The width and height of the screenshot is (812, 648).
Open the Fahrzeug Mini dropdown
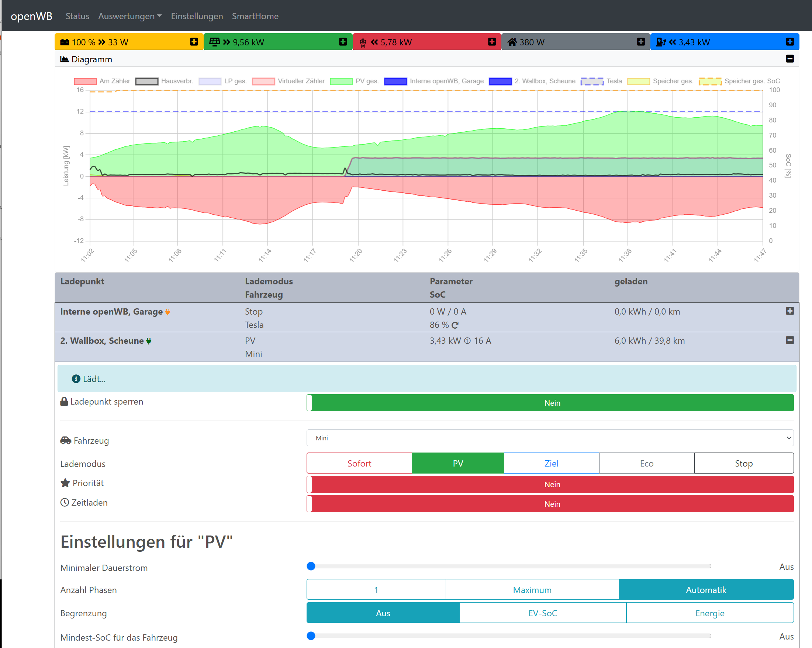pos(550,438)
